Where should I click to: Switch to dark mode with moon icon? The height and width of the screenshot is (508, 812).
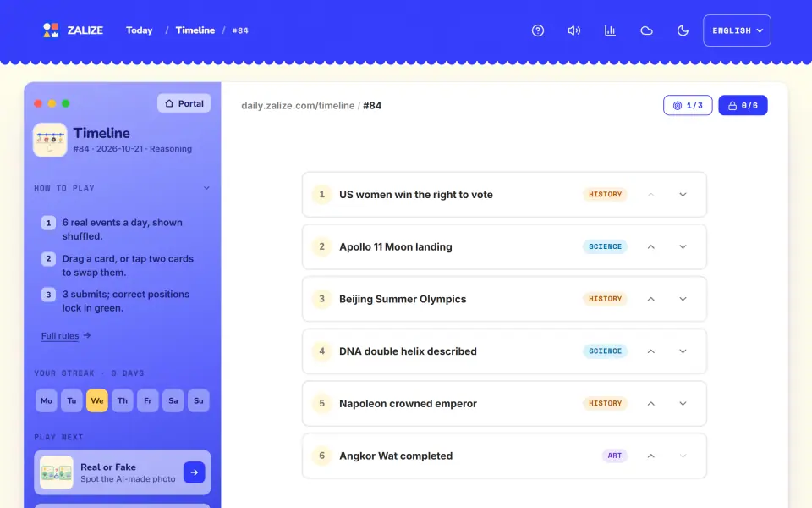click(x=683, y=30)
